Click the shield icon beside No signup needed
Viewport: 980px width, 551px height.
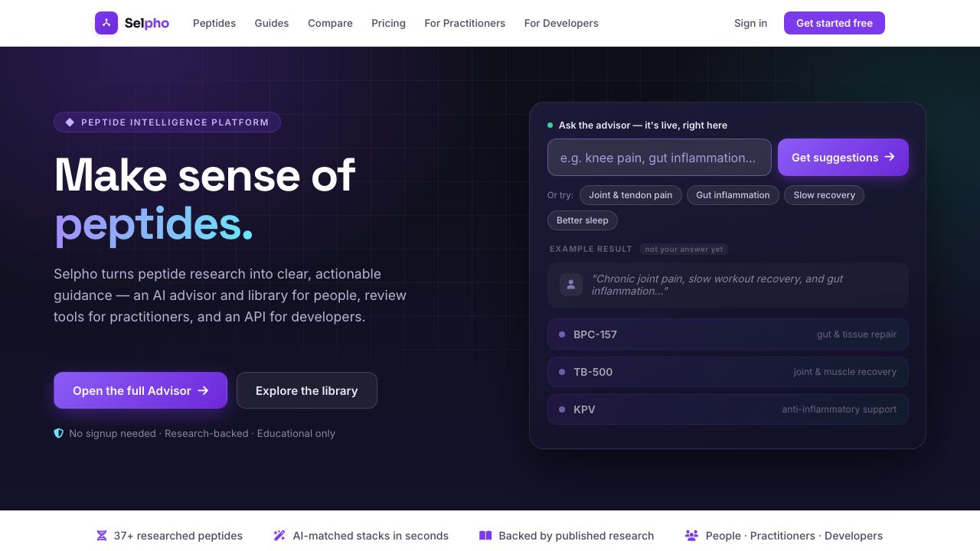click(x=58, y=433)
